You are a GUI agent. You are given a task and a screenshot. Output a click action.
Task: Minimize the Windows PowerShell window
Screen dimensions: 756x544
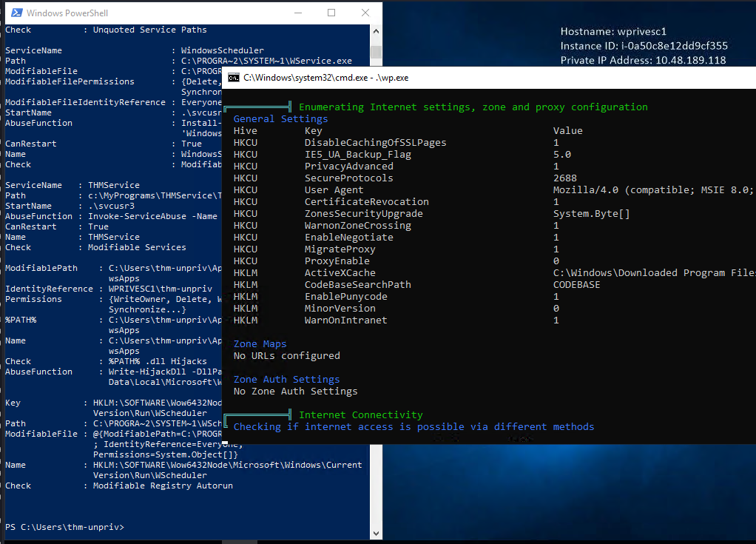pyautogui.click(x=297, y=13)
